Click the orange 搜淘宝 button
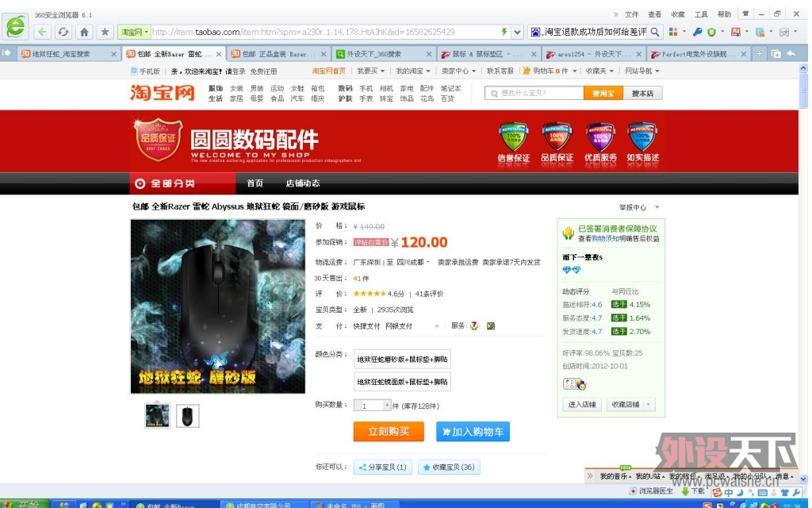Image resolution: width=812 pixels, height=508 pixels. click(603, 94)
